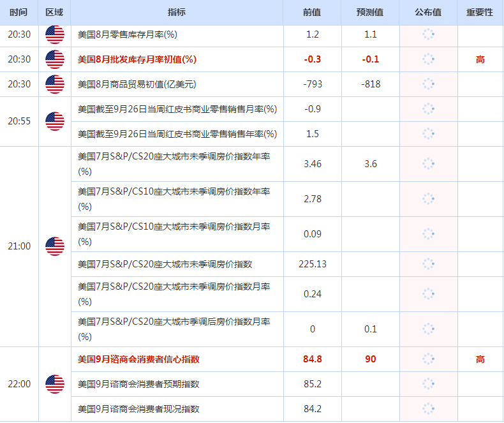
Task: Click previous value 1.2
Action: (x=313, y=34)
